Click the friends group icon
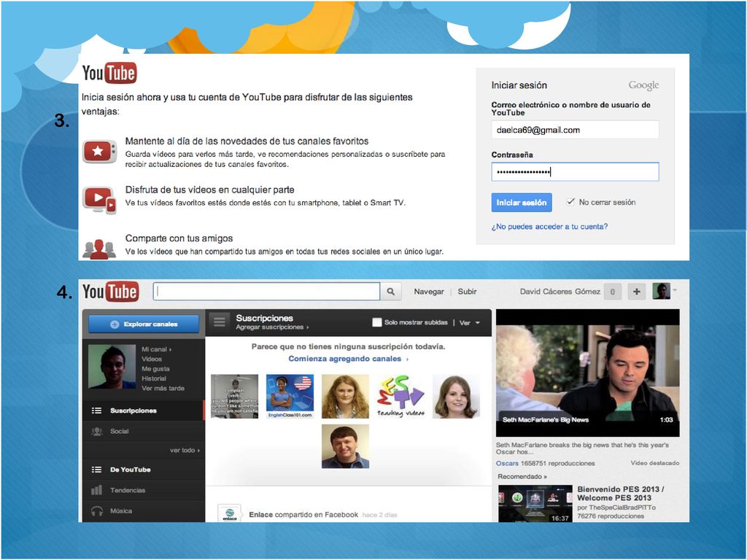Image resolution: width=747 pixels, height=560 pixels. (x=99, y=249)
